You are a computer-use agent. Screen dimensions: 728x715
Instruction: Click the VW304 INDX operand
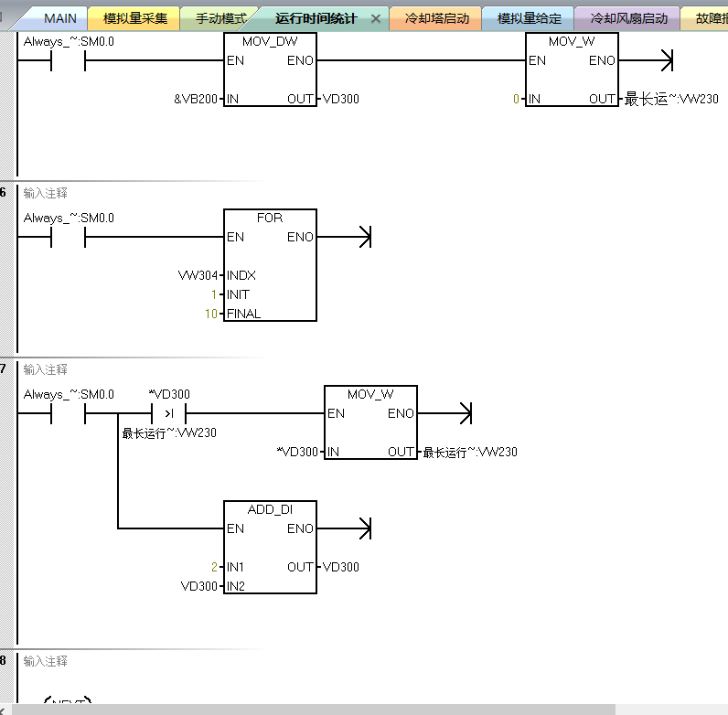tap(198, 275)
